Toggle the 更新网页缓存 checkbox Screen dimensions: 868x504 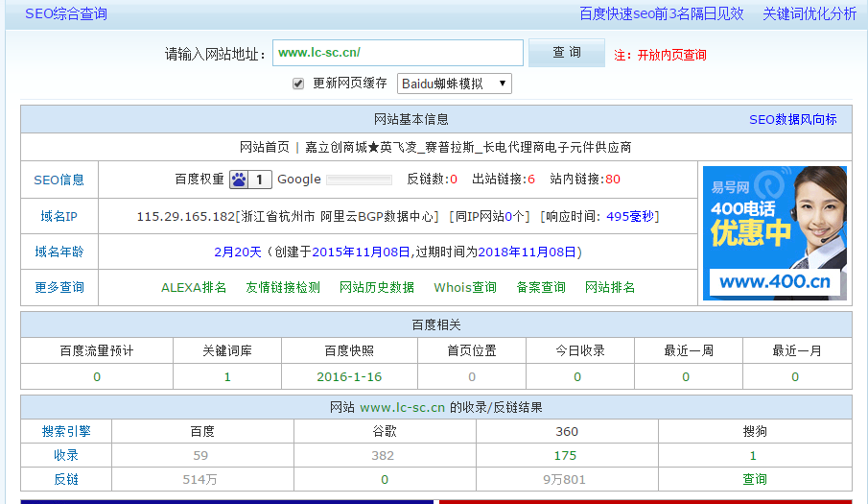point(298,84)
